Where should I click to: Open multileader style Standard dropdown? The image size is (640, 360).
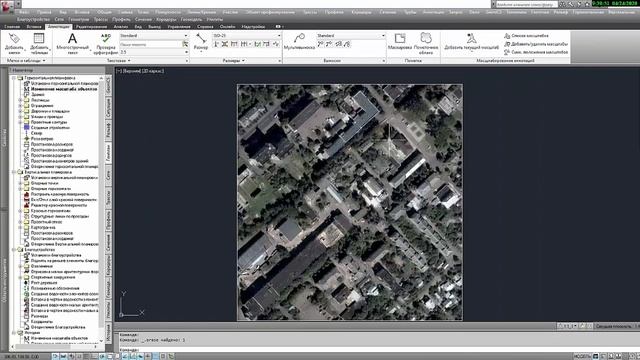click(351, 36)
